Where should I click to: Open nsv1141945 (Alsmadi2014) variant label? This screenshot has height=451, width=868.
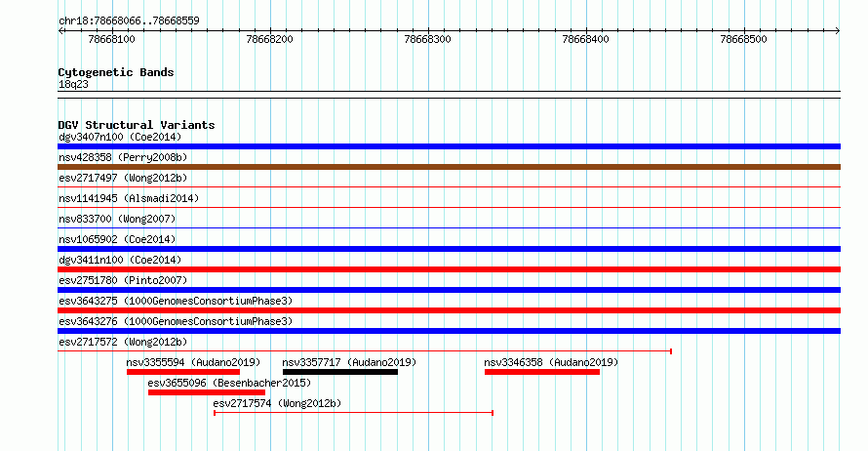tap(129, 198)
